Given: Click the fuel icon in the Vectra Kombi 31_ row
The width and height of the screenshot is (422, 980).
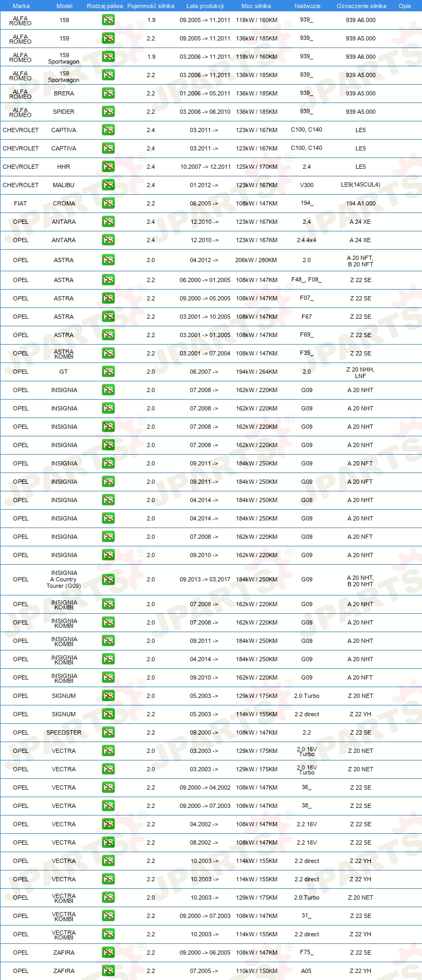Looking at the screenshot, I should 108,916.
